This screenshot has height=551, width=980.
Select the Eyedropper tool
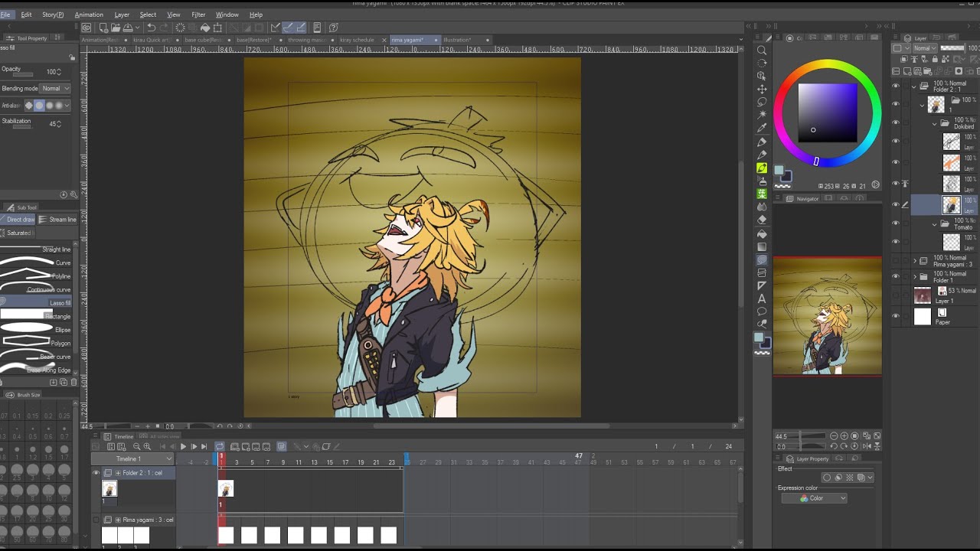point(762,128)
